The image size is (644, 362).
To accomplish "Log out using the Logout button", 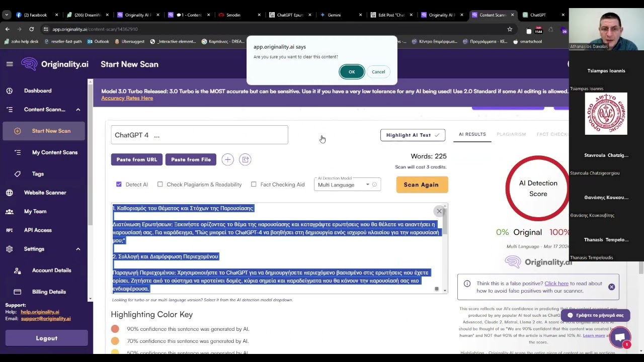I will coord(46,338).
